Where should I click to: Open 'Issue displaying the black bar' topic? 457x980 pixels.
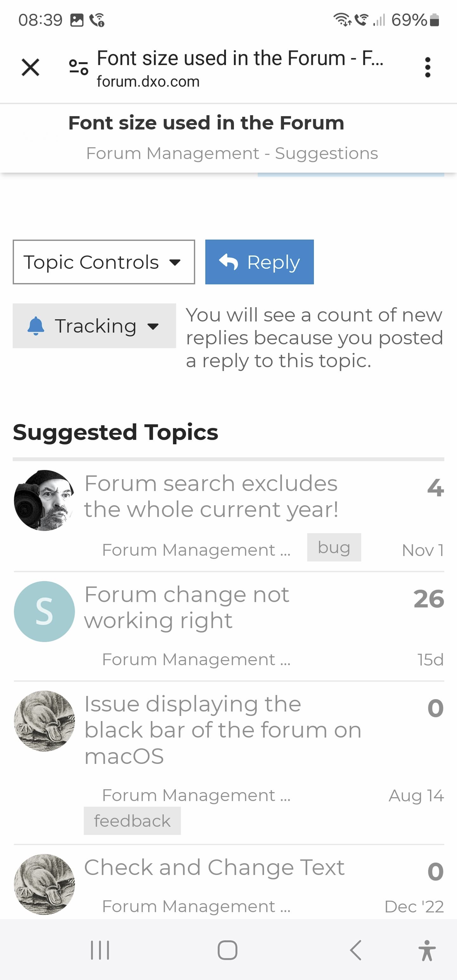(222, 730)
